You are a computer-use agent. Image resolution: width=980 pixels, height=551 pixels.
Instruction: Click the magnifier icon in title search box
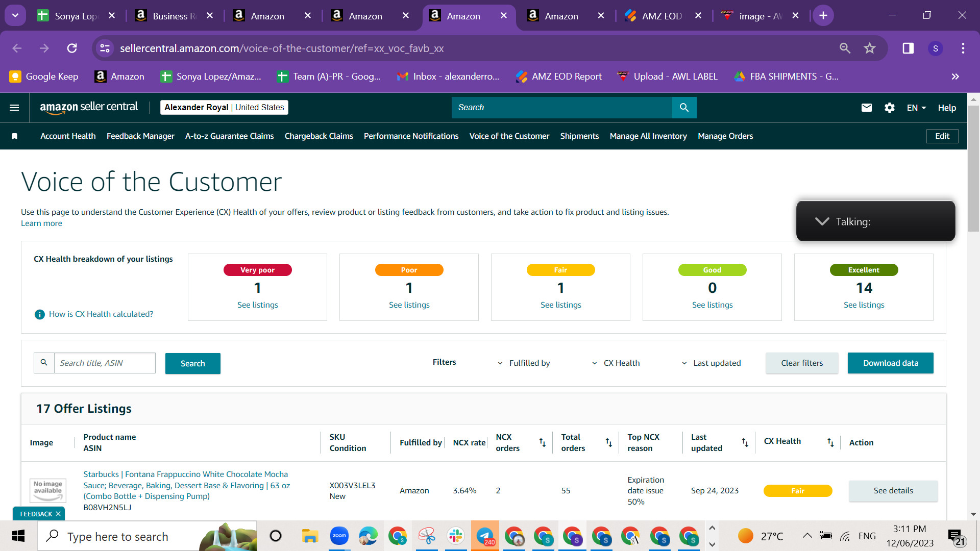[44, 363]
